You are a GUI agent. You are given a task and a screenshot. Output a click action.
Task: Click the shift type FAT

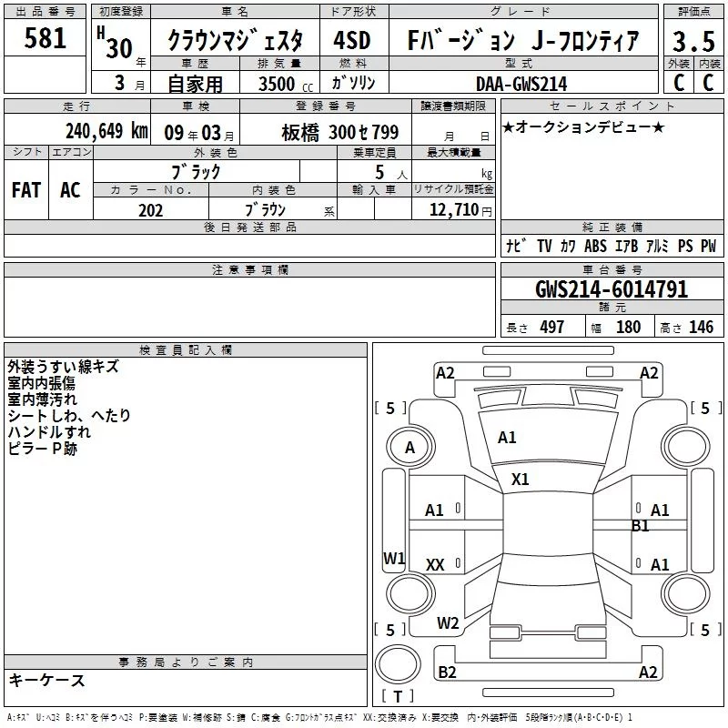point(26,190)
